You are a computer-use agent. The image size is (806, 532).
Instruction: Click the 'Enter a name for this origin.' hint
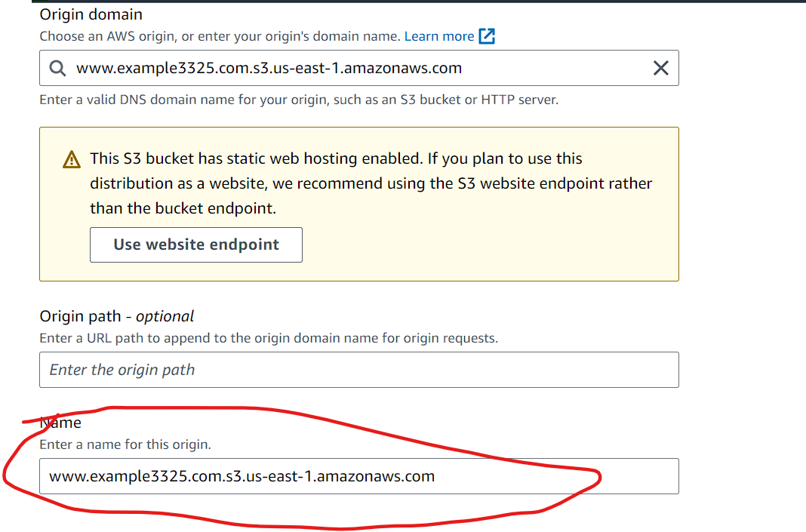click(x=125, y=444)
